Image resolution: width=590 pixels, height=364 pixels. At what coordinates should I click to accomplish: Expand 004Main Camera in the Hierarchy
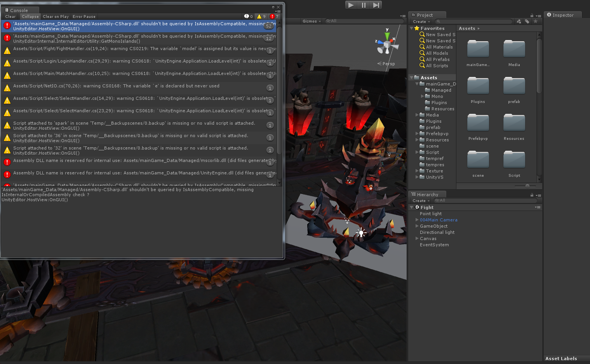click(417, 220)
